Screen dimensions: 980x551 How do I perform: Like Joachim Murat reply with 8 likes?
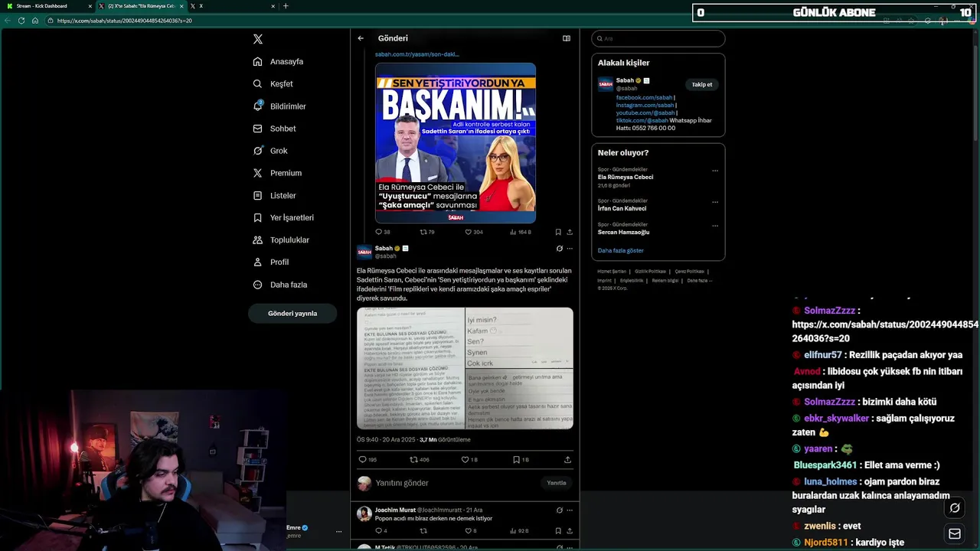coord(471,530)
